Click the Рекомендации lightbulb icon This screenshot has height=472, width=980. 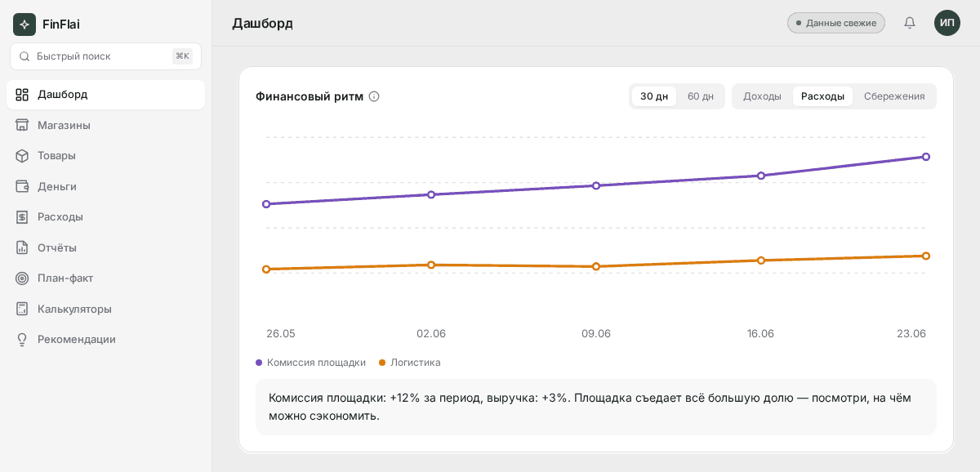22,339
